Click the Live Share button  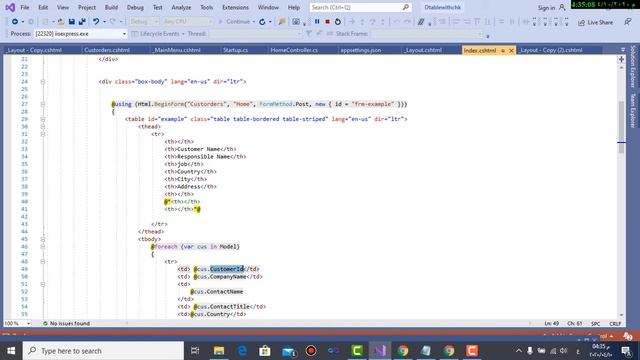(596, 22)
